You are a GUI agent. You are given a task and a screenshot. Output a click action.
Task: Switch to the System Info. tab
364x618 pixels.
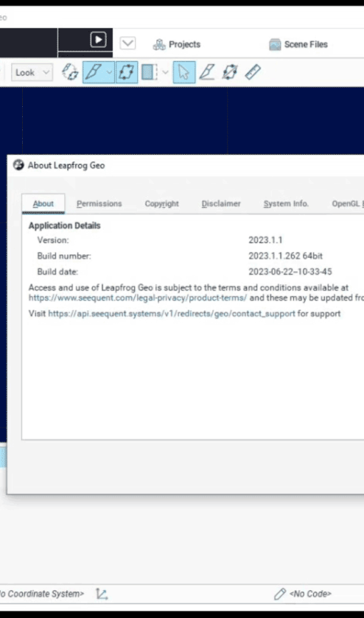(x=286, y=204)
